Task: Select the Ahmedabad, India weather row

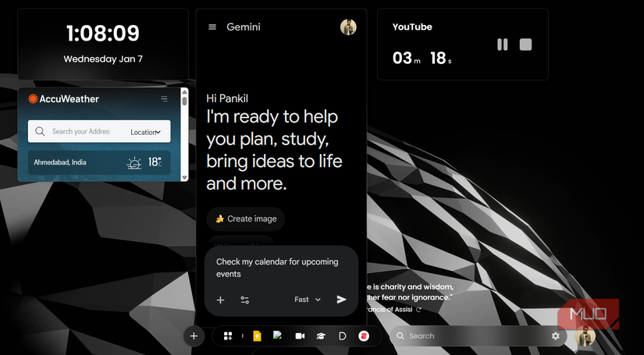Action: pos(99,162)
